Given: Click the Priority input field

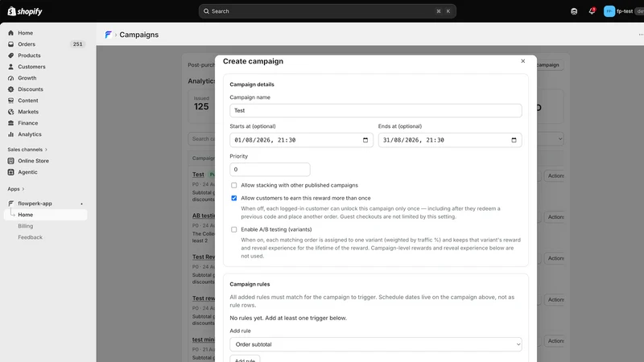Looking at the screenshot, I should point(270,170).
